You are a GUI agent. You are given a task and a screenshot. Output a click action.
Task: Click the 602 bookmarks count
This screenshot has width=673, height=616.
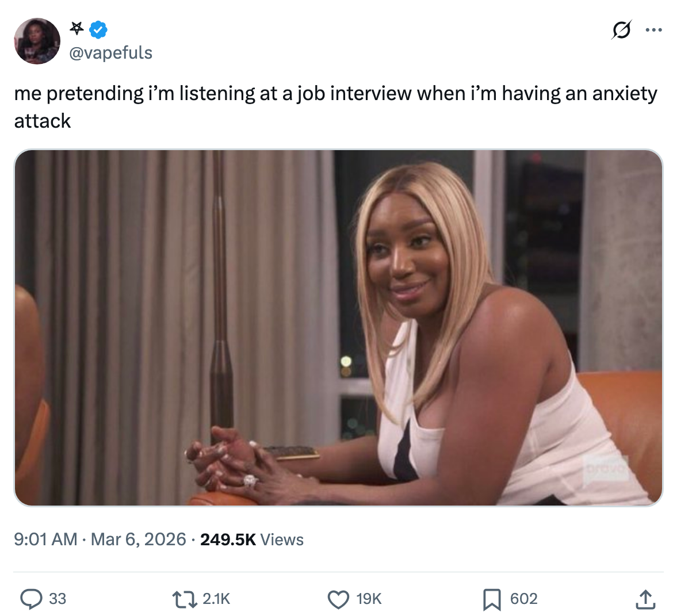pyautogui.click(x=523, y=599)
